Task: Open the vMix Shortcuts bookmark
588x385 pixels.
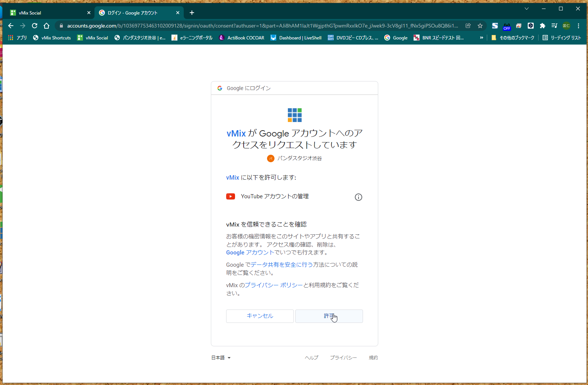Action: coord(52,38)
